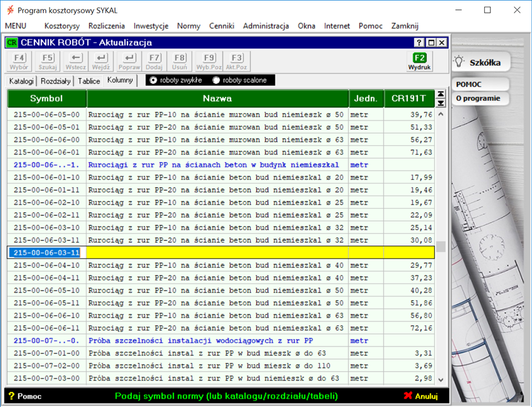
Task: Click the price value 39,76
Action: point(421,115)
